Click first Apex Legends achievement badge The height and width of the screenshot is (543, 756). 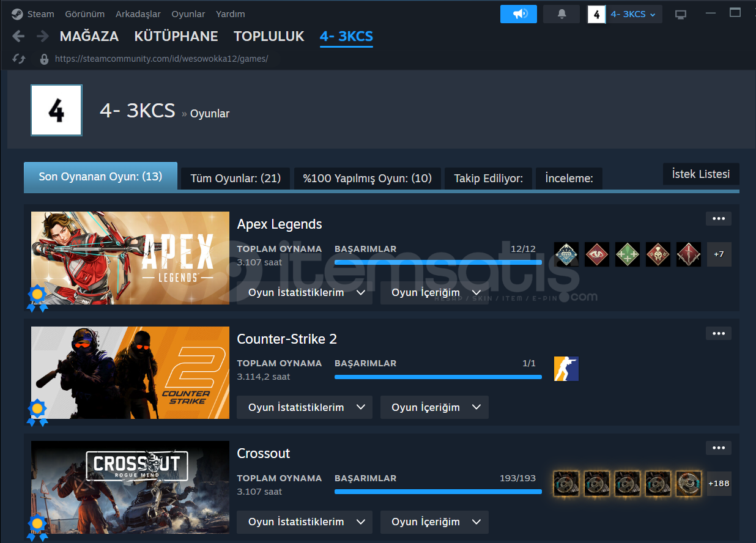click(x=566, y=254)
